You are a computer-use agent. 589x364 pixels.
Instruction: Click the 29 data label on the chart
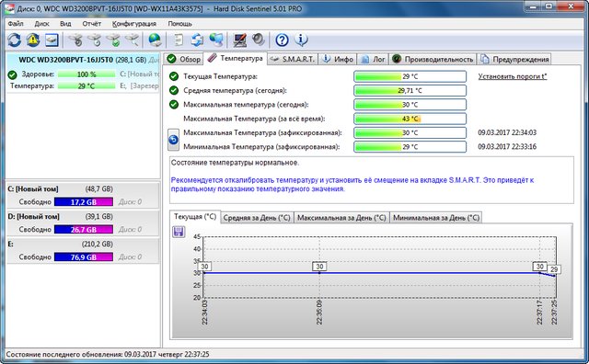point(554,269)
